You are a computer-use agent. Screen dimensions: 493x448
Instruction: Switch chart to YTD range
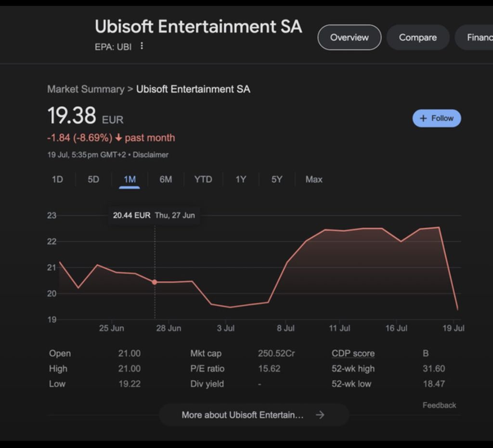tap(203, 179)
